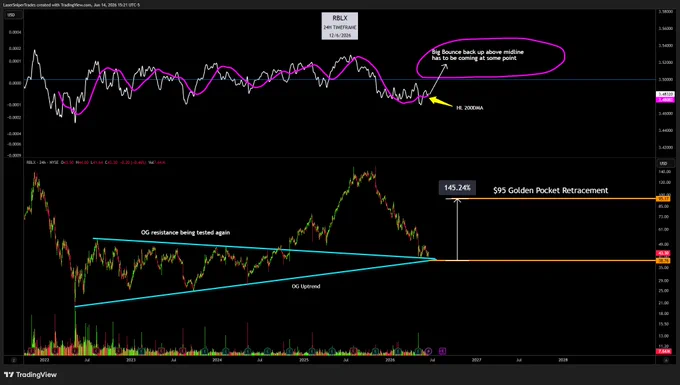Click the 'HL 200DMA' label
Image resolution: width=680 pixels, height=385 pixels.
click(x=470, y=108)
